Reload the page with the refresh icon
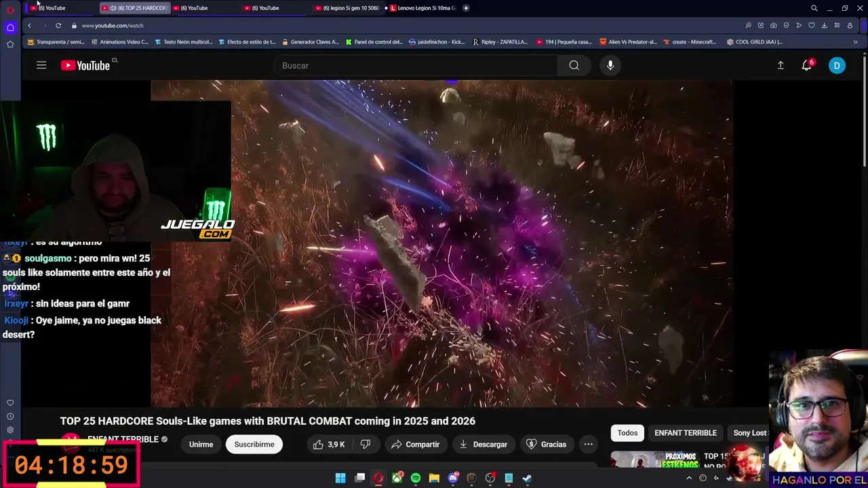Screen dimensions: 868x488 click(58, 25)
